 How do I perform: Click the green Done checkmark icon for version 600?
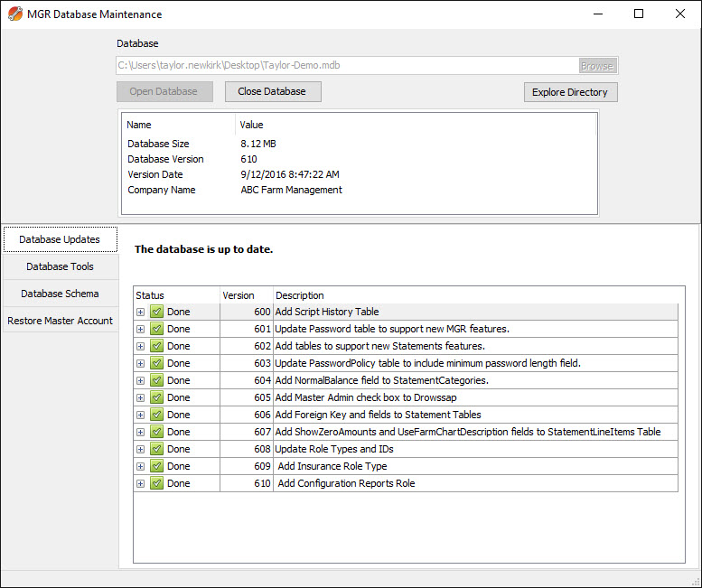pos(156,312)
